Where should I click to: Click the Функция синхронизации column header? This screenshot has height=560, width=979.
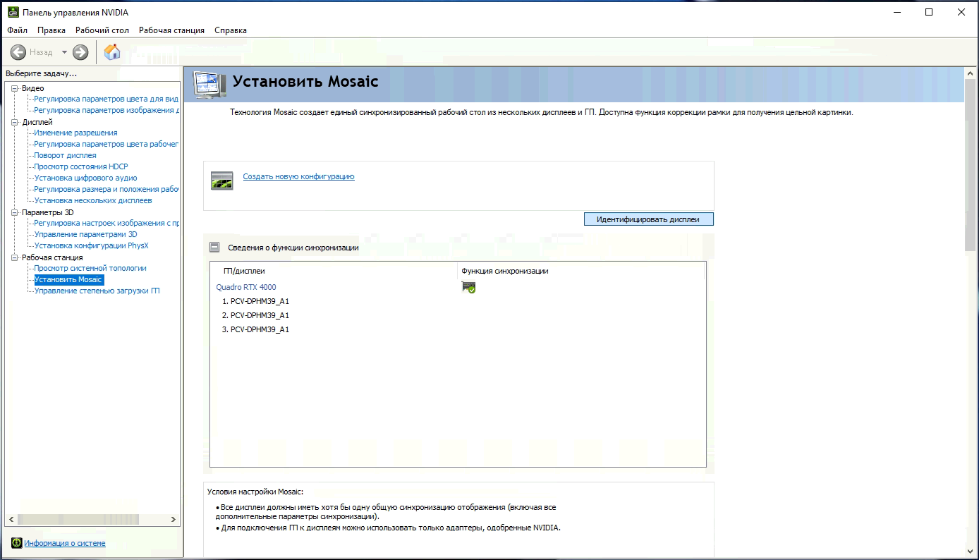coord(504,271)
